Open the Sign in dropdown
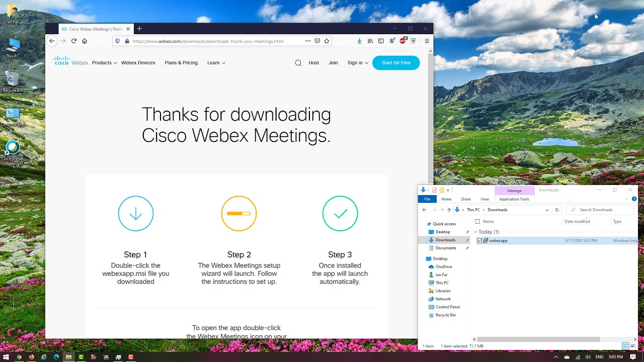Viewport: 644px width, 362px height. pos(358,63)
